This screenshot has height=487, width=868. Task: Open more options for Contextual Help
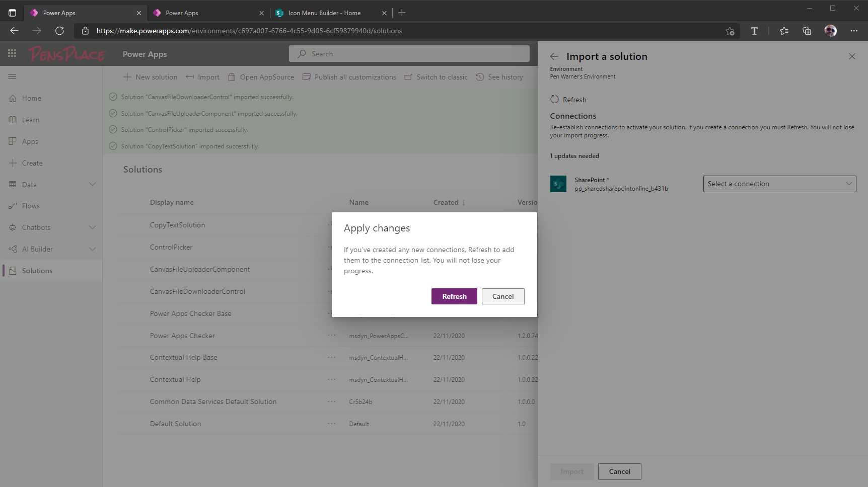tap(331, 379)
